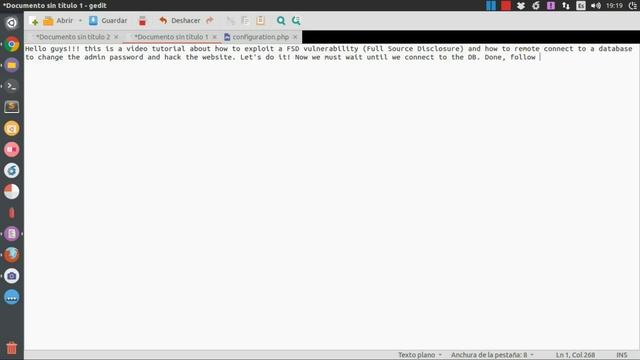This screenshot has width=640, height=360.
Task: Open the camera screenshot dock icon
Action: pos(11,276)
